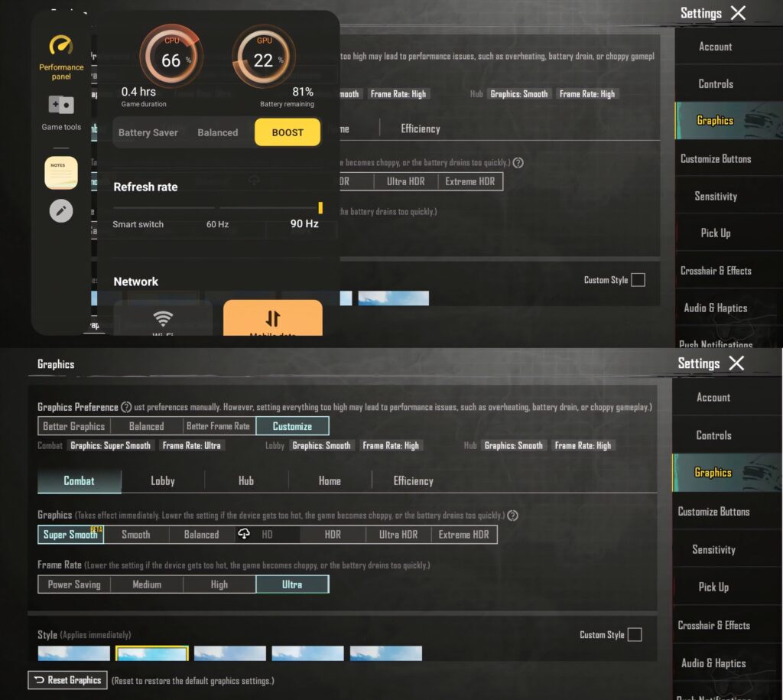783x700 pixels.
Task: Select Extreme HDR in upper screen
Action: pos(470,181)
